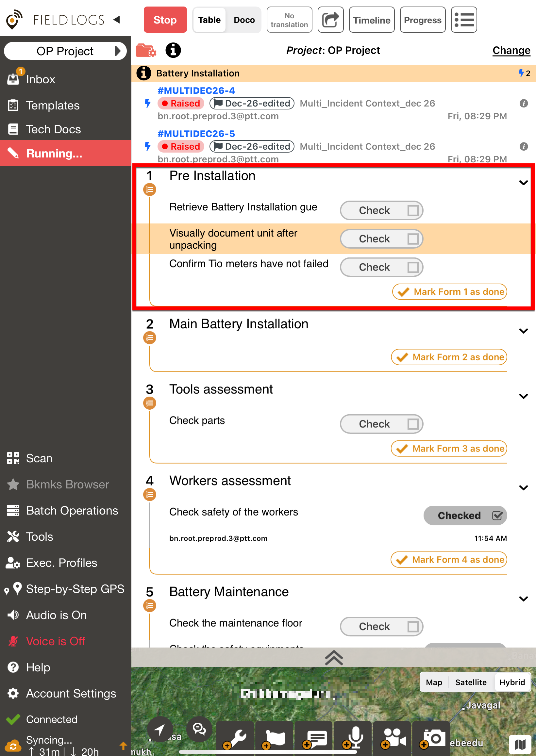The height and width of the screenshot is (756, 536).
Task: Switch to the Doco view tab
Action: (244, 20)
